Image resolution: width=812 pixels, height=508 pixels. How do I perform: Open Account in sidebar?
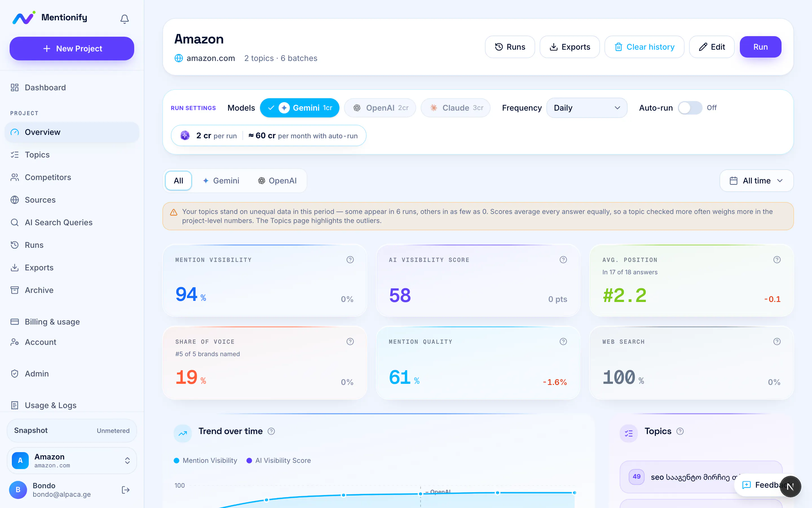tap(72, 342)
